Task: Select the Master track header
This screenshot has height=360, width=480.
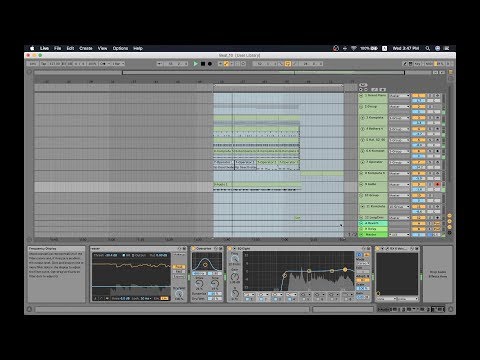Action: (373, 235)
